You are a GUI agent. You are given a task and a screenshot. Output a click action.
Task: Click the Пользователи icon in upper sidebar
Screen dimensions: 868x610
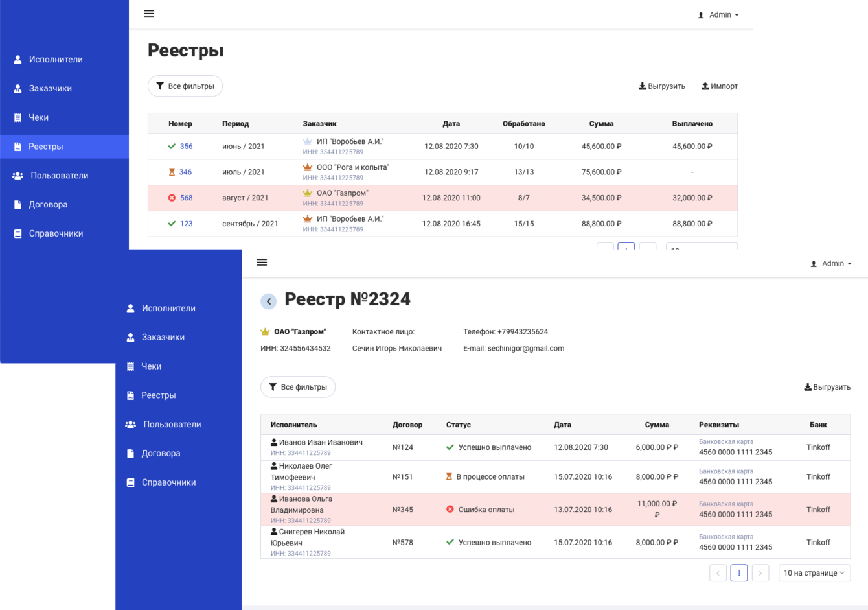tap(17, 176)
